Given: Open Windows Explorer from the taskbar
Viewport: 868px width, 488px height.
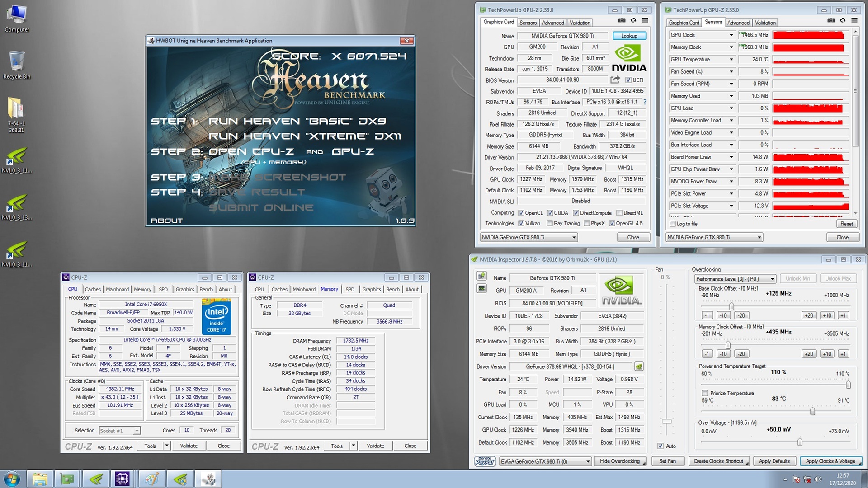Looking at the screenshot, I should click(40, 479).
